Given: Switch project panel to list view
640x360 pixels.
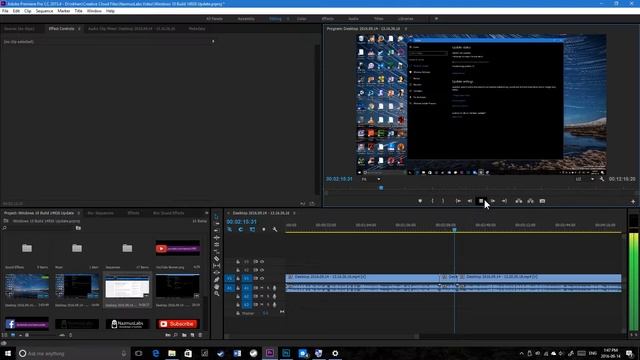Looking at the screenshot, I should point(4,335).
